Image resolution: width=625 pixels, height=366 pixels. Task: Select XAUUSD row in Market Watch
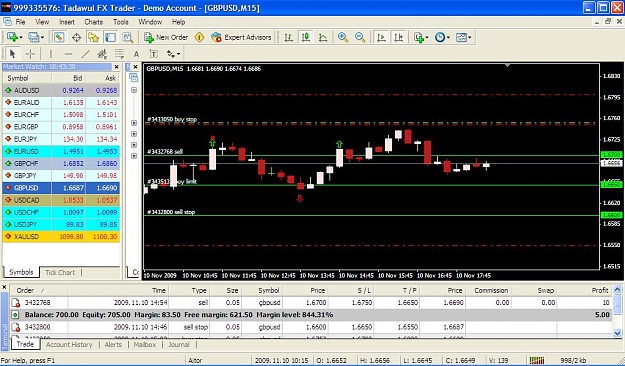61,236
